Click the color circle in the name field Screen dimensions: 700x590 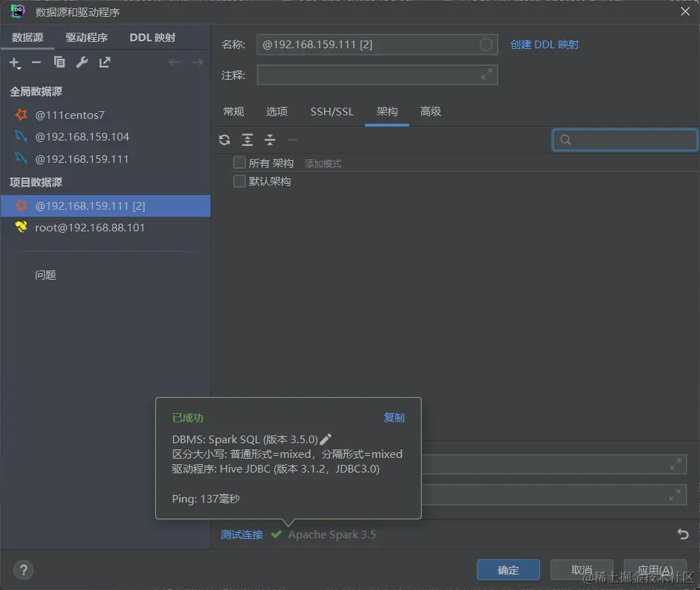pyautogui.click(x=486, y=45)
